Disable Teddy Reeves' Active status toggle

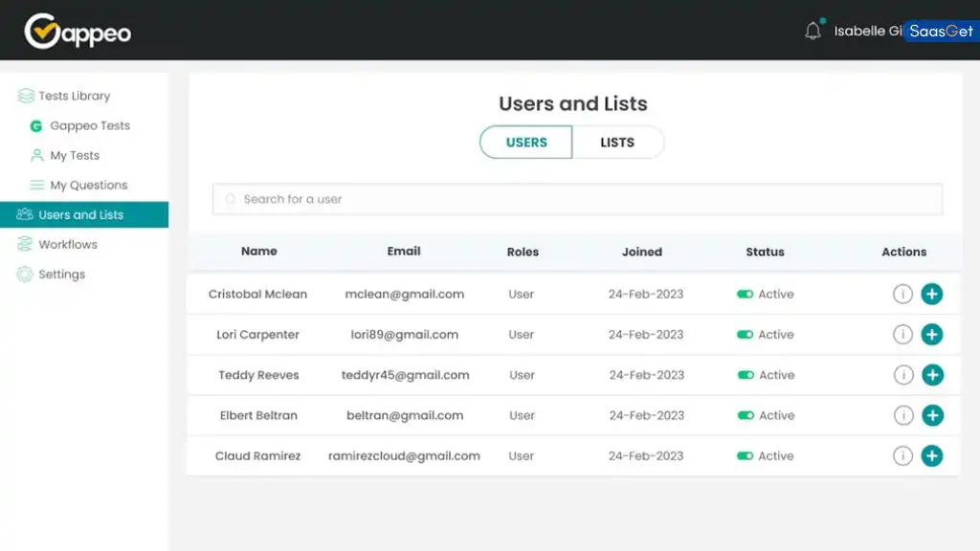tap(746, 375)
